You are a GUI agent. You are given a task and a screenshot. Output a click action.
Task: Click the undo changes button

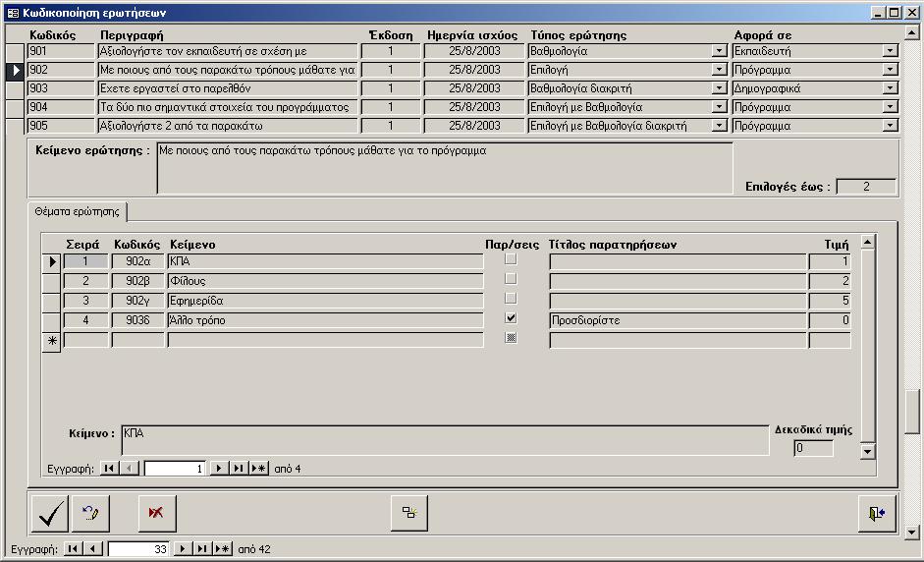click(x=91, y=513)
